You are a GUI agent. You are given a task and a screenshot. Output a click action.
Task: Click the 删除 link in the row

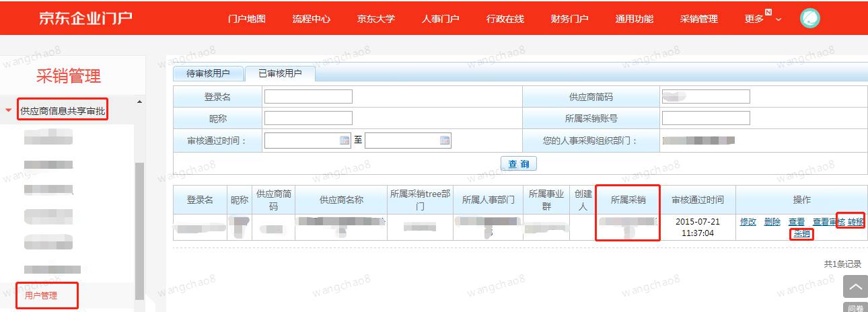coord(772,222)
